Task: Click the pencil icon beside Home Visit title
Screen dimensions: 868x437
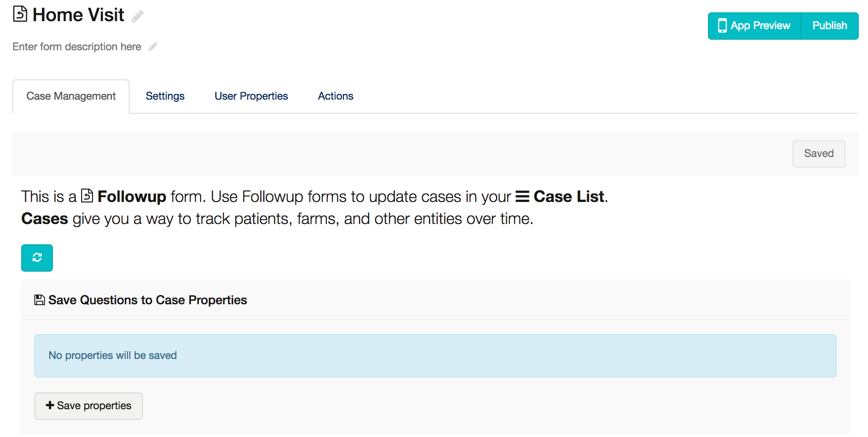Action: [138, 16]
